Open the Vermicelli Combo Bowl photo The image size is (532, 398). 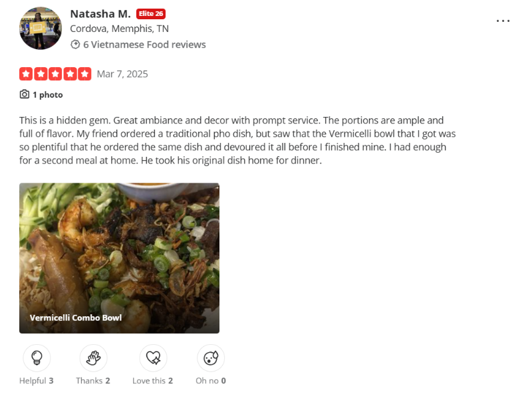119,258
